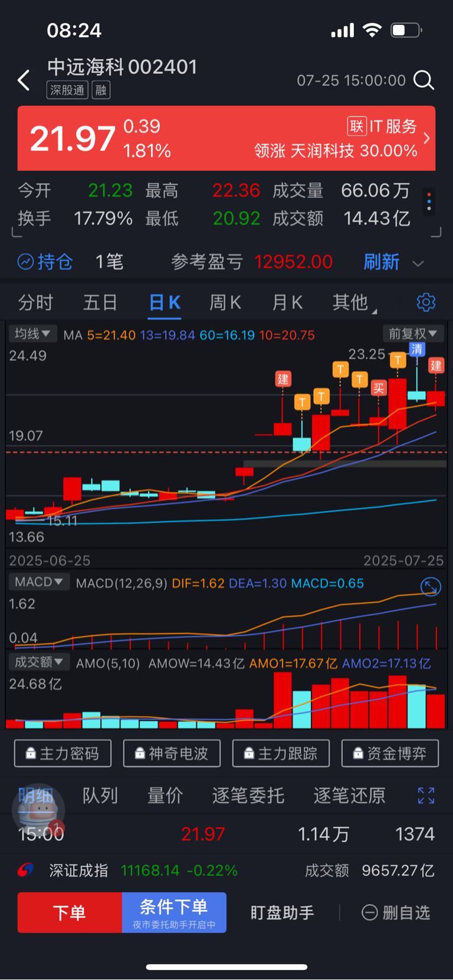Open IT服务 sector via right chevron
This screenshot has height=980, width=453.
tap(426, 138)
